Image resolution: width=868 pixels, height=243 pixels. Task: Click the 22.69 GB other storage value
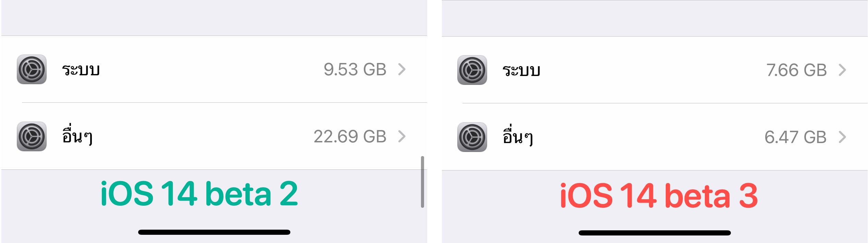(x=350, y=137)
